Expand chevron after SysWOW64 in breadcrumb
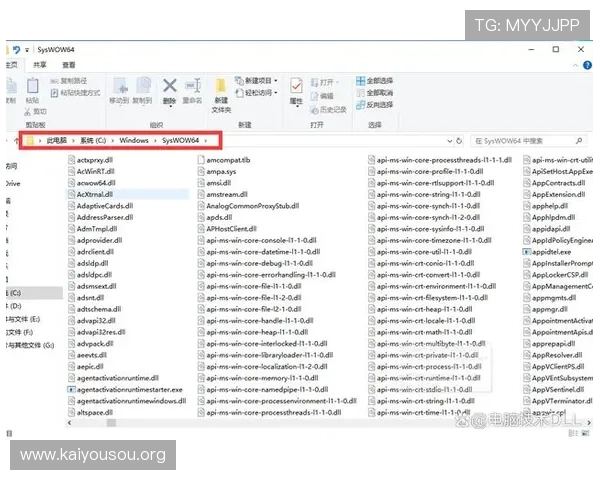This screenshot has width=600, height=480. click(205, 140)
